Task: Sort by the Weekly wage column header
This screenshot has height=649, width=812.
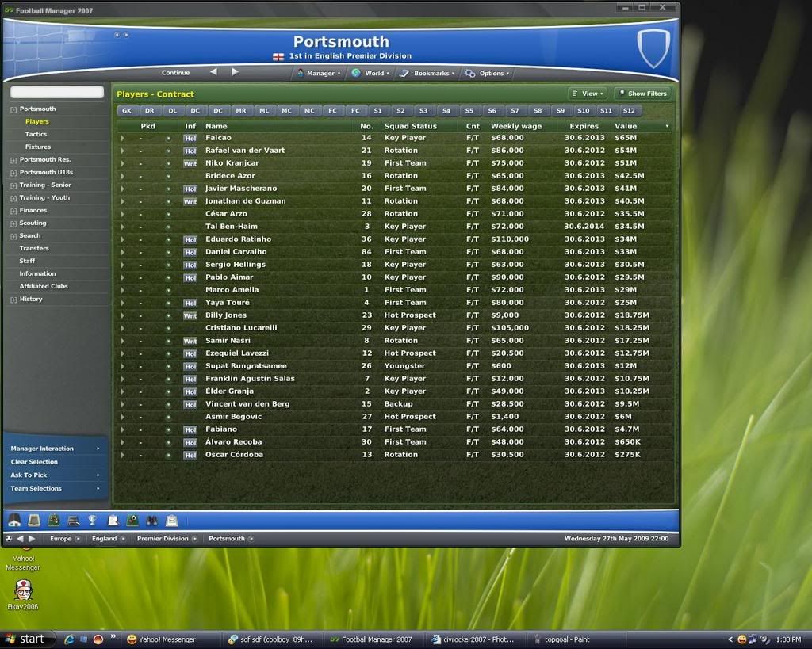Action: 516,126
